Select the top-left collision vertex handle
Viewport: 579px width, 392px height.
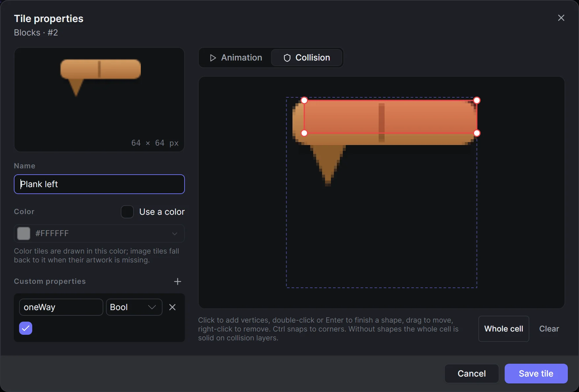(304, 100)
